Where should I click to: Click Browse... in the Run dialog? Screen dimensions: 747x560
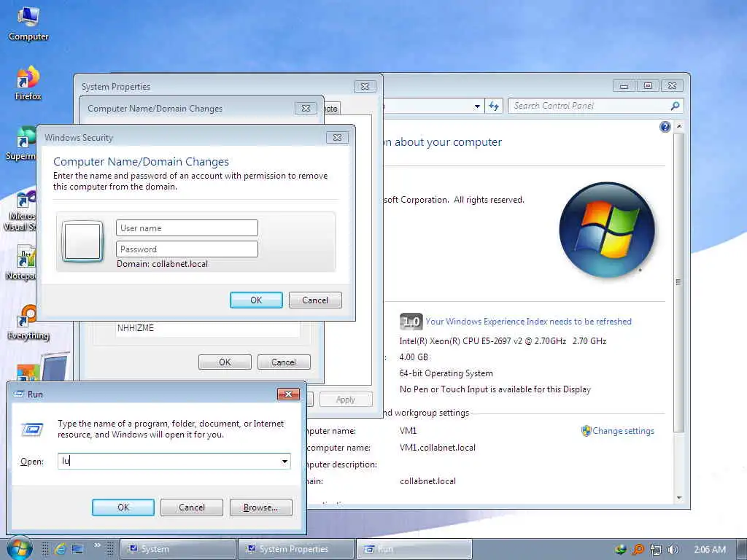pos(260,507)
